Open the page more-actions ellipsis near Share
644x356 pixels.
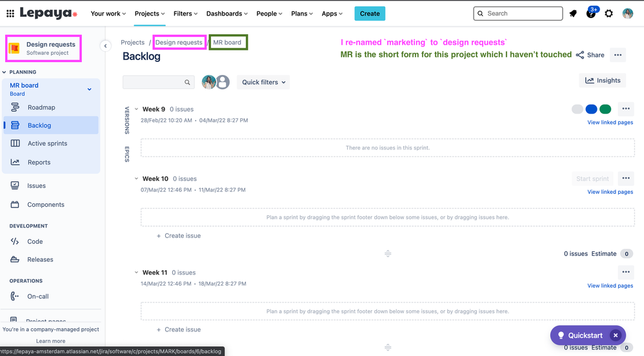pyautogui.click(x=618, y=55)
